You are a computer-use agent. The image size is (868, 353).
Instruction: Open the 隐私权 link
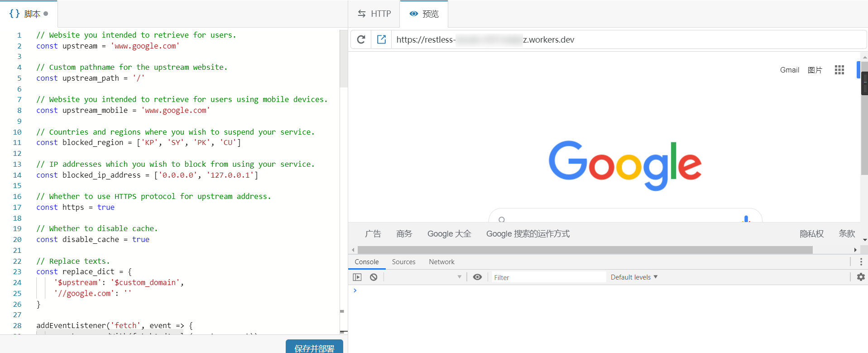click(x=811, y=234)
